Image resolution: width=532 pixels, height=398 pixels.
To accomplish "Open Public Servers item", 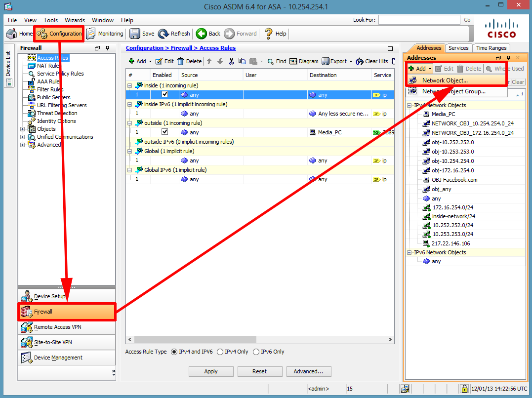I will point(49,97).
